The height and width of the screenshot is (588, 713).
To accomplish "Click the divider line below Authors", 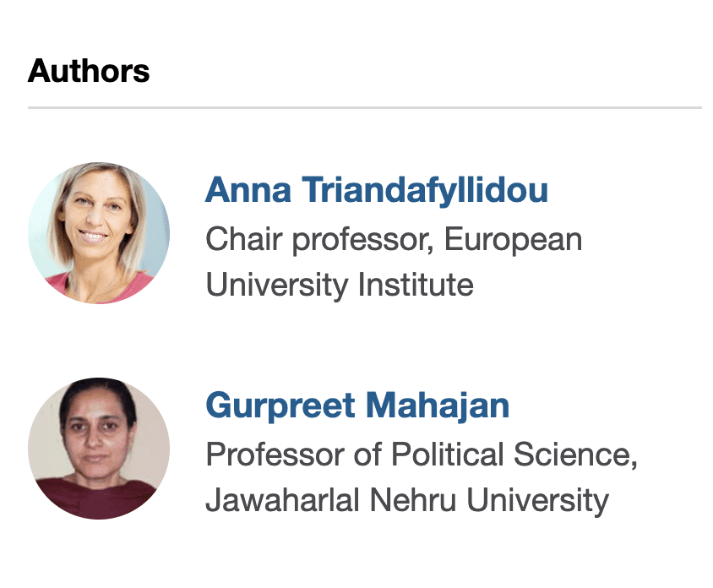I will click(x=364, y=108).
